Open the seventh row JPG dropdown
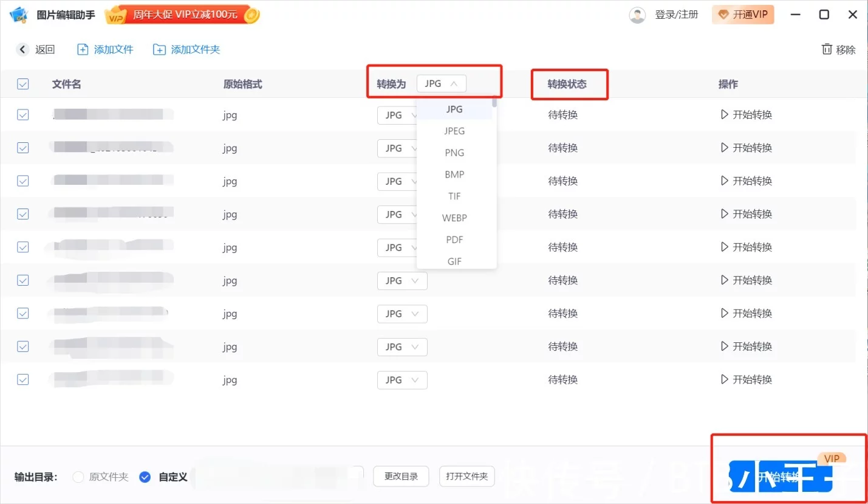Image resolution: width=868 pixels, height=504 pixels. pos(402,314)
